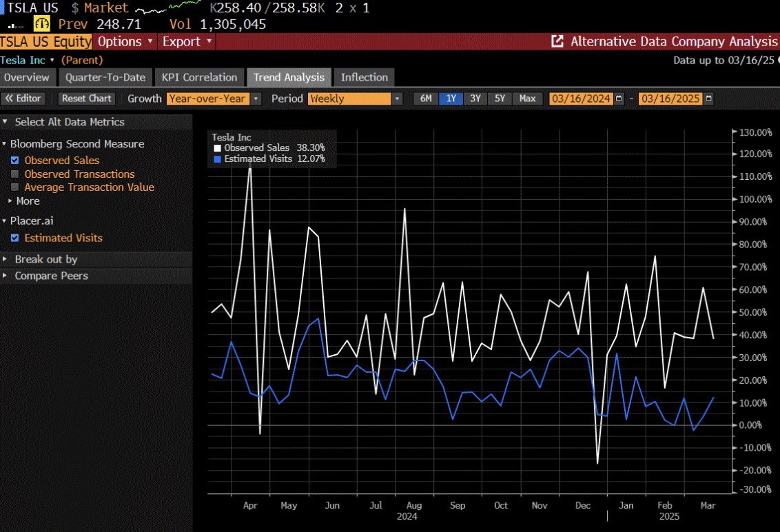Open the Tesla Inc company dropdown
This screenshot has width=780, height=532.
pos(27,60)
